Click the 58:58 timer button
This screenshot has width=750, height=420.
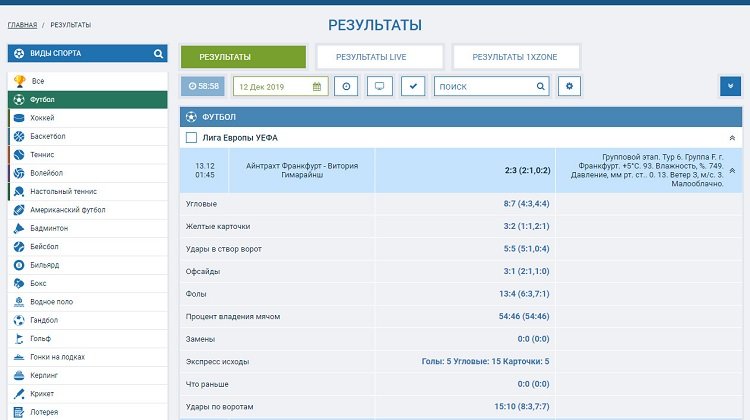click(x=203, y=87)
